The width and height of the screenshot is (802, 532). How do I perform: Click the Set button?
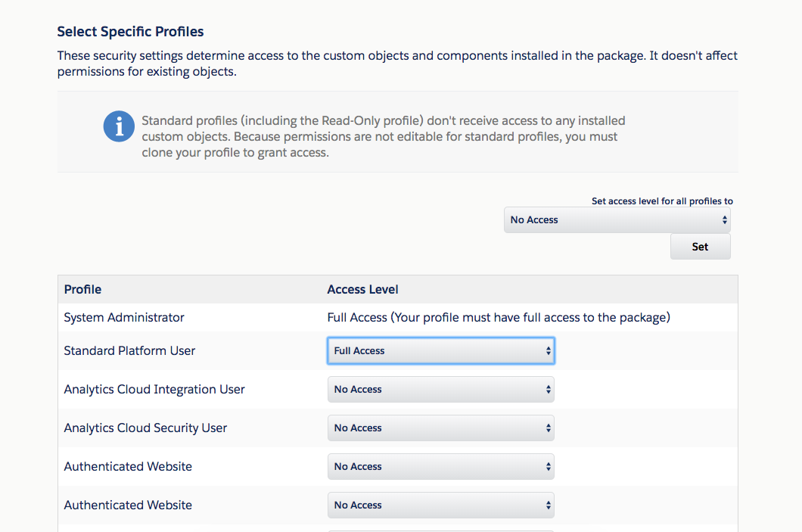click(x=700, y=247)
